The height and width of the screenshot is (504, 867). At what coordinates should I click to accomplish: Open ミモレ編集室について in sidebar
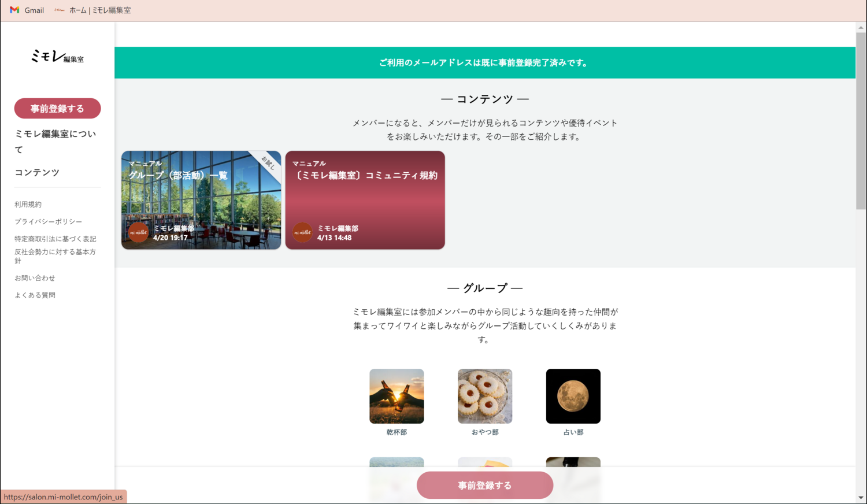click(x=55, y=142)
